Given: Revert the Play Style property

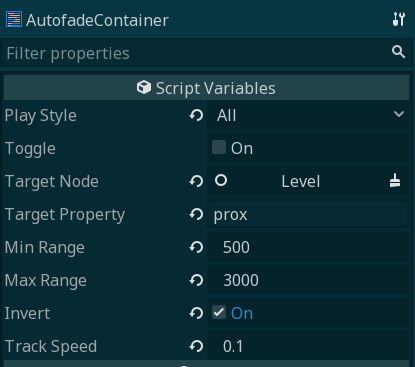Looking at the screenshot, I should coord(196,115).
